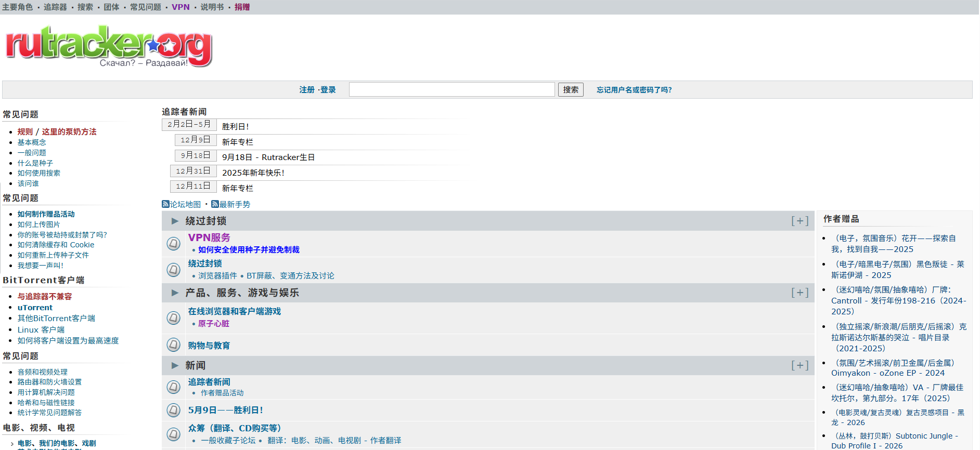Collapse the 产品、服务、游戏与娱乐 category triangle

(175, 293)
